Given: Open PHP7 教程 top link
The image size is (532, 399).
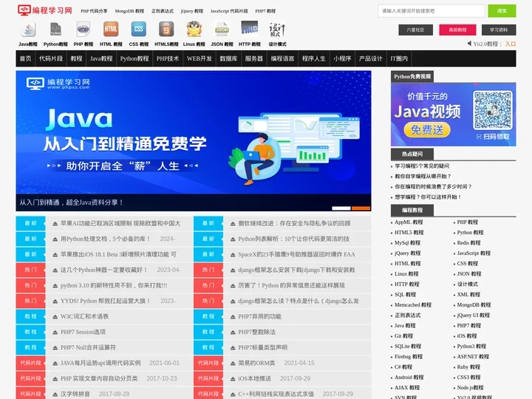Looking at the screenshot, I should (265, 11).
